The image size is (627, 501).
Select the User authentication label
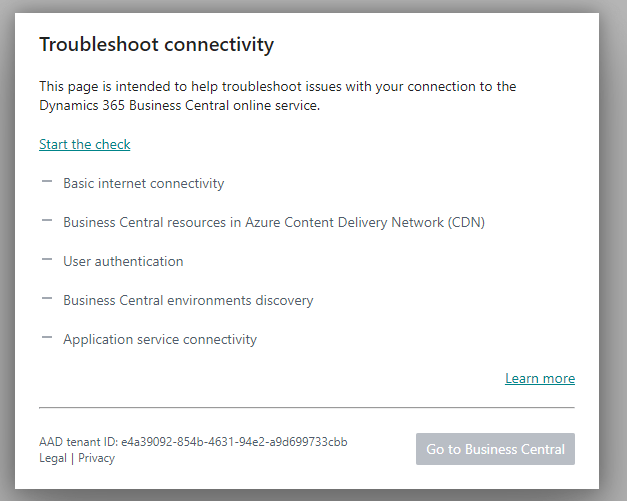point(123,261)
